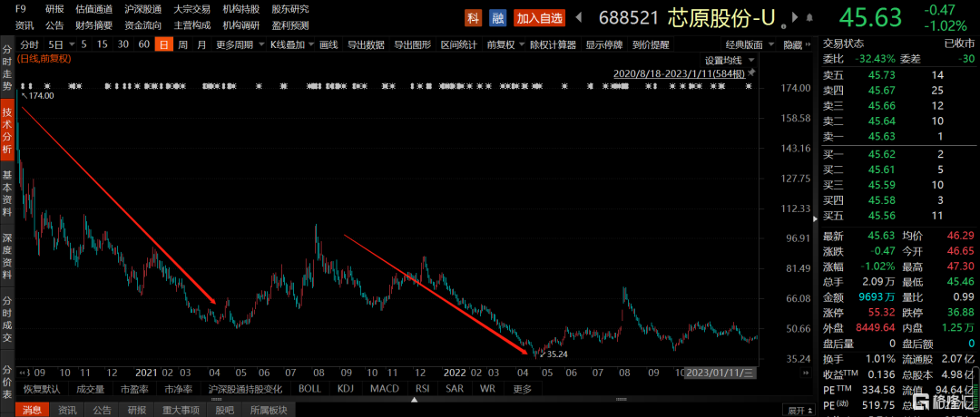The width and height of the screenshot is (980, 417).
Task: Click the 画线 drawing tool button
Action: (328, 45)
